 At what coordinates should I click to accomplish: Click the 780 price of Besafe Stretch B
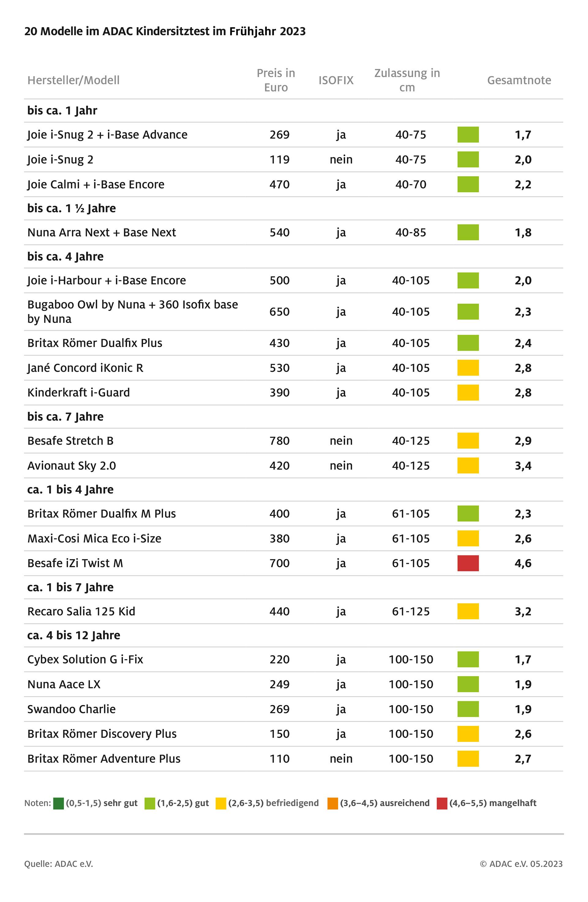279,441
